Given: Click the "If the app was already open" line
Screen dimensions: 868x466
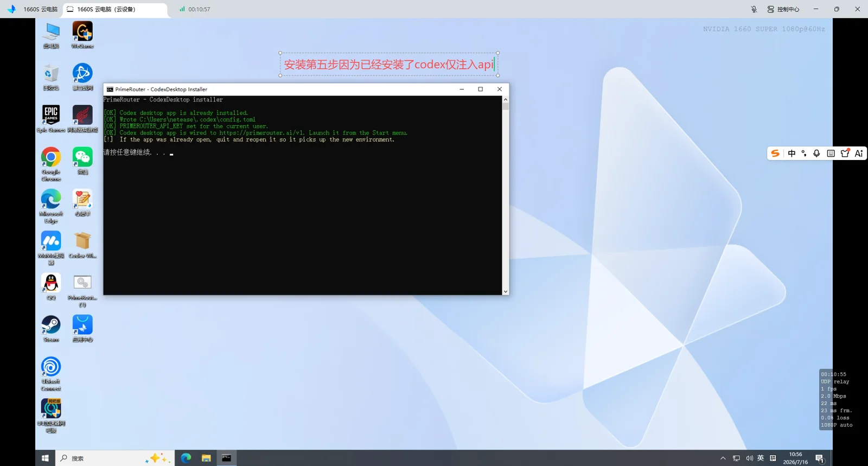Looking at the screenshot, I should 249,139.
